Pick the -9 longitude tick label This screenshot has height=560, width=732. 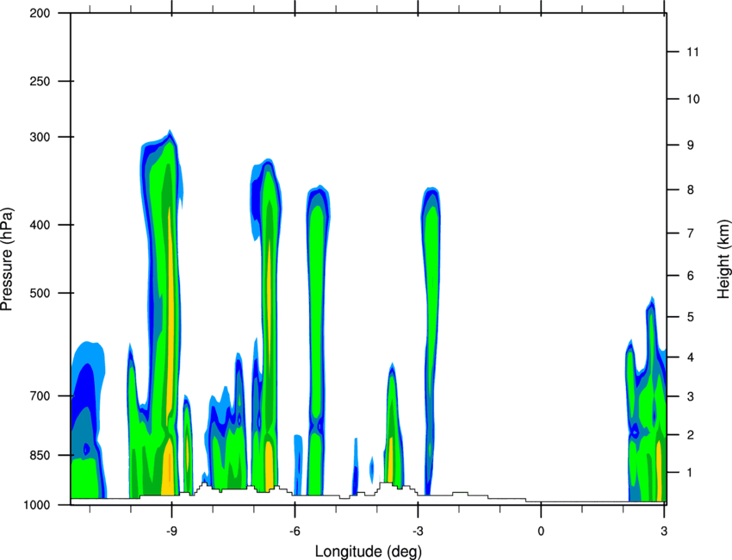[171, 532]
